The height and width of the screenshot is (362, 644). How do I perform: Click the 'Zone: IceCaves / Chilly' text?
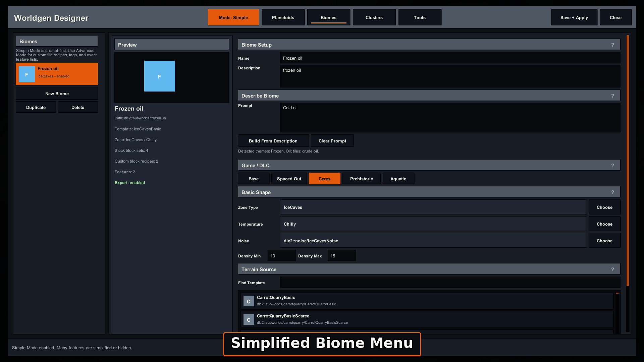pos(136,140)
